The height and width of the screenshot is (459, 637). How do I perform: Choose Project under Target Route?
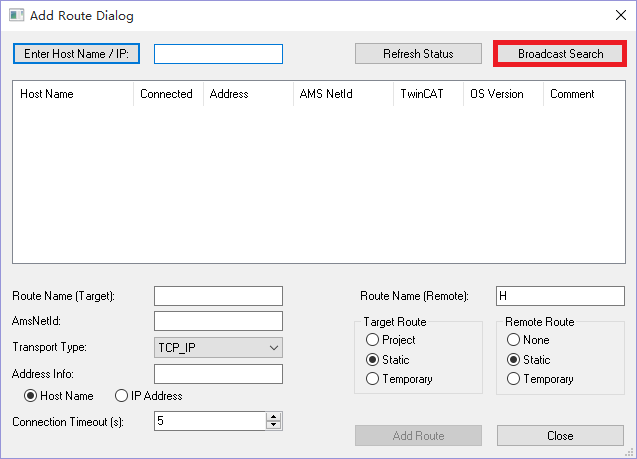pyautogui.click(x=373, y=341)
